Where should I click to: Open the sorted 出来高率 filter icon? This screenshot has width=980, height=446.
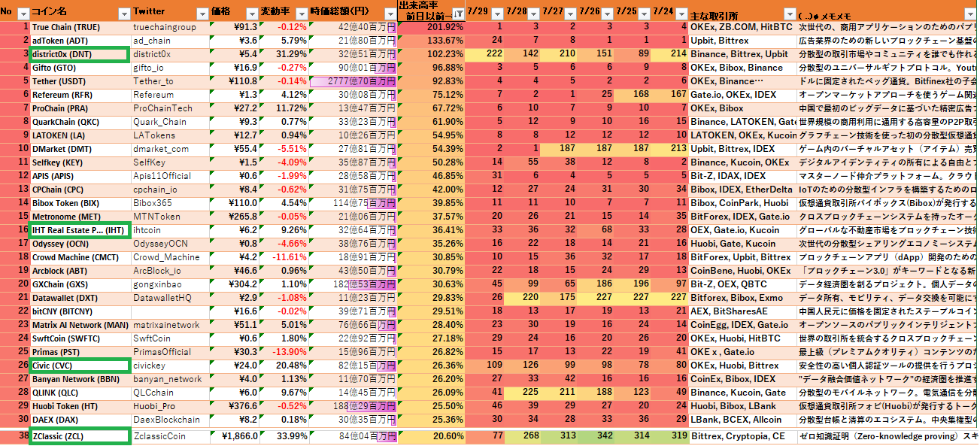(x=458, y=14)
